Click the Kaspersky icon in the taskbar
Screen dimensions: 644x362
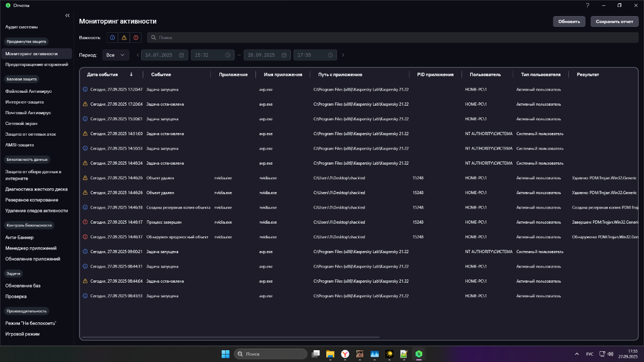coord(419,354)
